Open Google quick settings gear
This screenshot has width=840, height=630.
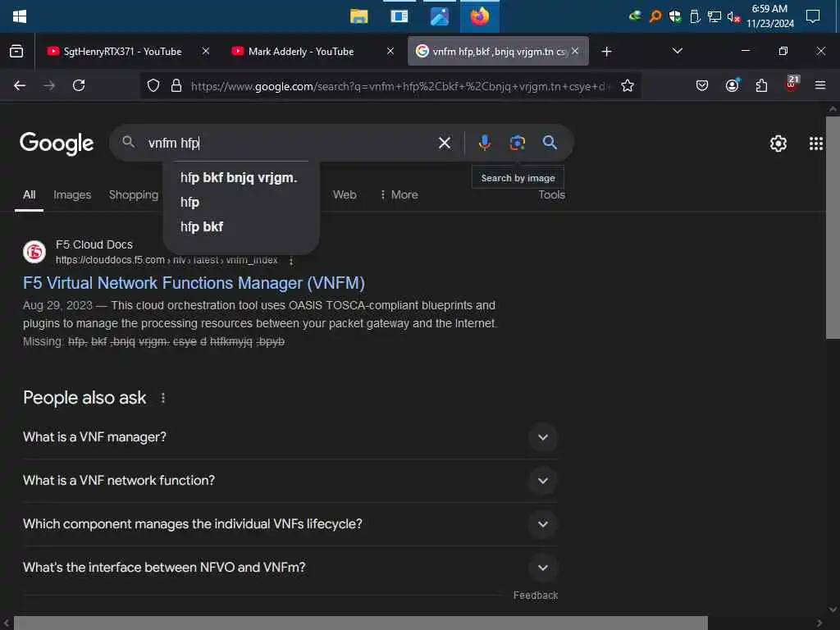pyautogui.click(x=778, y=143)
